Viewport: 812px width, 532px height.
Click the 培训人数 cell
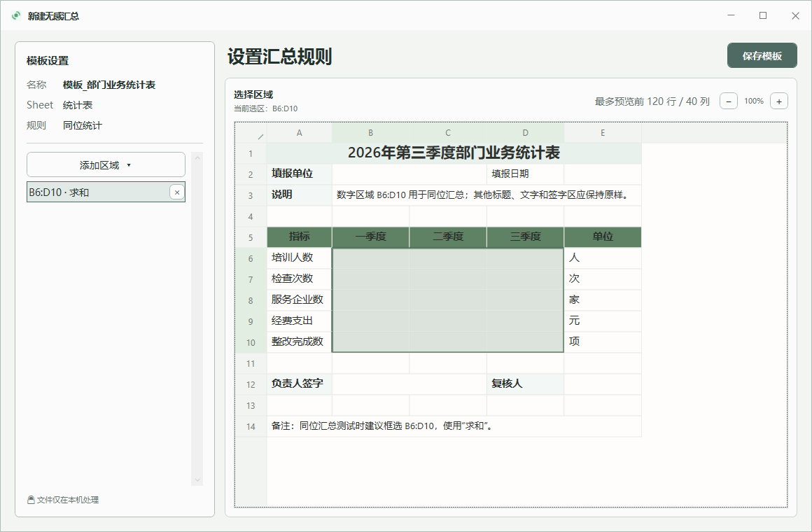pos(300,258)
